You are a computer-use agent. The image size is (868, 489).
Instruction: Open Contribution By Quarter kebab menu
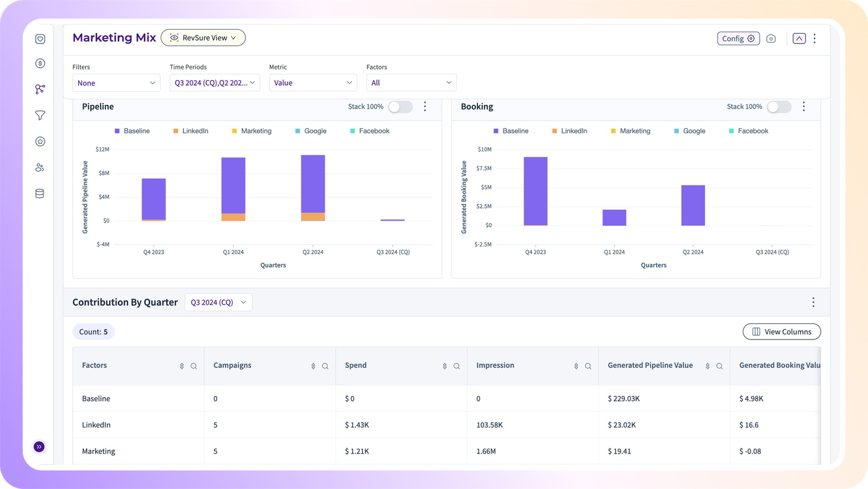(x=813, y=302)
